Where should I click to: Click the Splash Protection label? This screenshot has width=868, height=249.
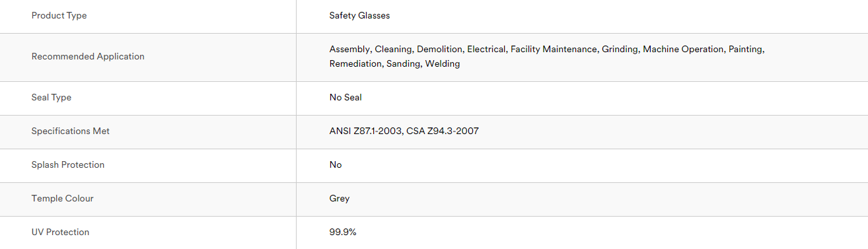tap(68, 165)
